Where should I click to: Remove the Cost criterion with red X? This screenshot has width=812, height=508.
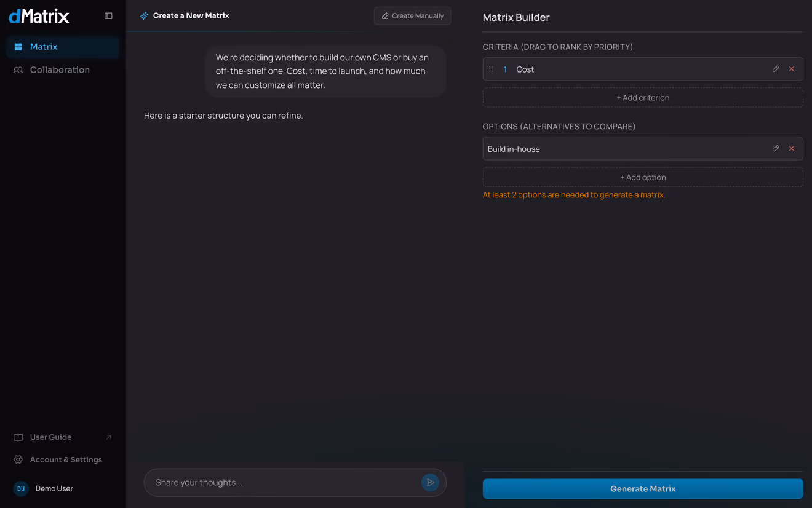coord(792,69)
